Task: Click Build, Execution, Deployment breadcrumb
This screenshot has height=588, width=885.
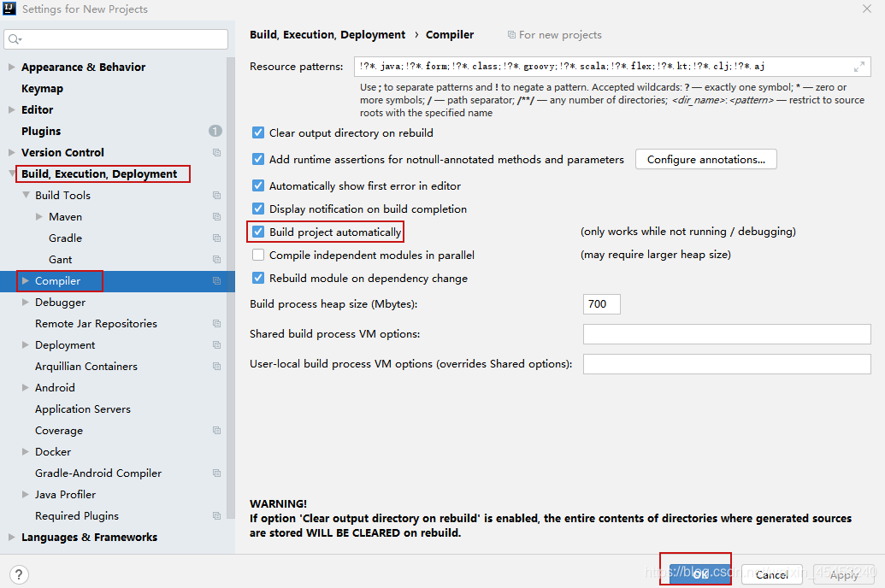Action: pos(327,35)
